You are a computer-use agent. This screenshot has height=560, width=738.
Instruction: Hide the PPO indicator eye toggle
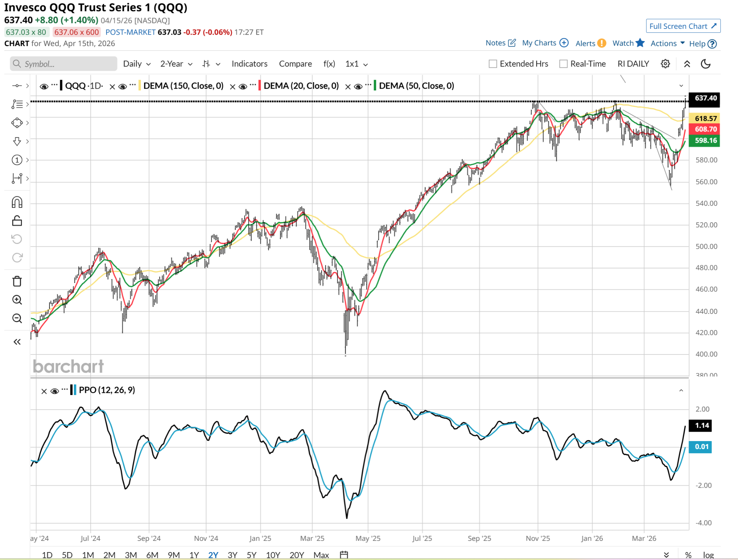pyautogui.click(x=55, y=391)
